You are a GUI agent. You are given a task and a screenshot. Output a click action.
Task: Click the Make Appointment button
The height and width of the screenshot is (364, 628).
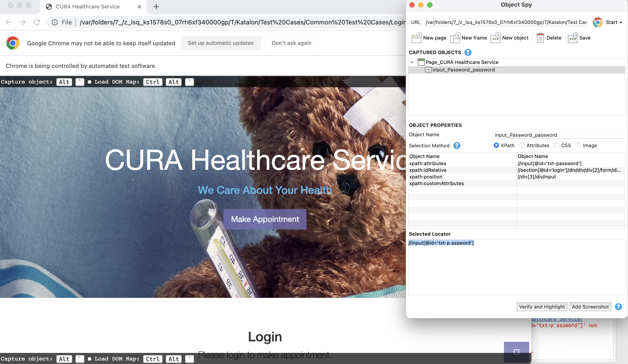pyautogui.click(x=265, y=219)
